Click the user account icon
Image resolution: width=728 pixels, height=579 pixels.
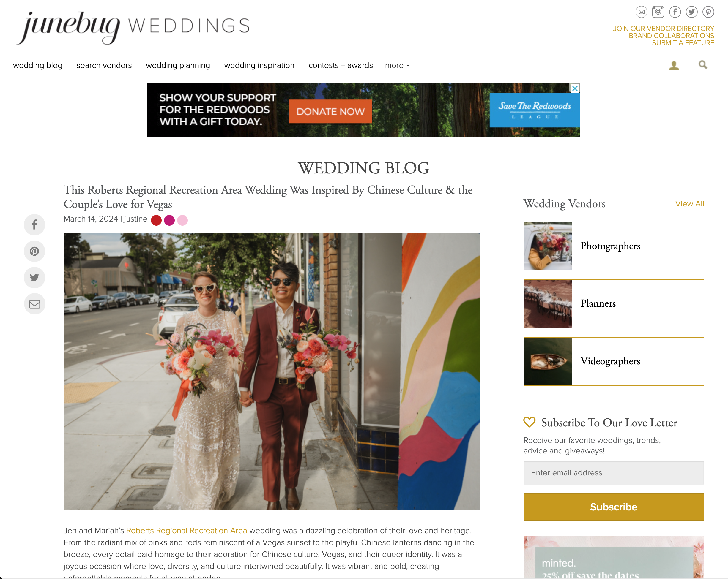point(674,65)
